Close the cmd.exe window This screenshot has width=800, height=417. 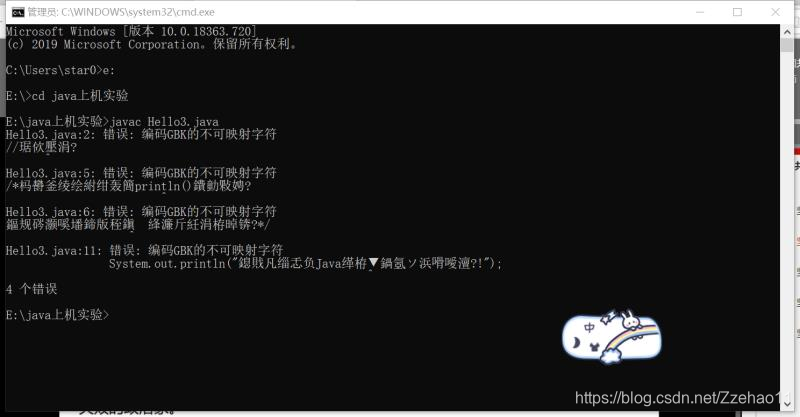[775, 12]
